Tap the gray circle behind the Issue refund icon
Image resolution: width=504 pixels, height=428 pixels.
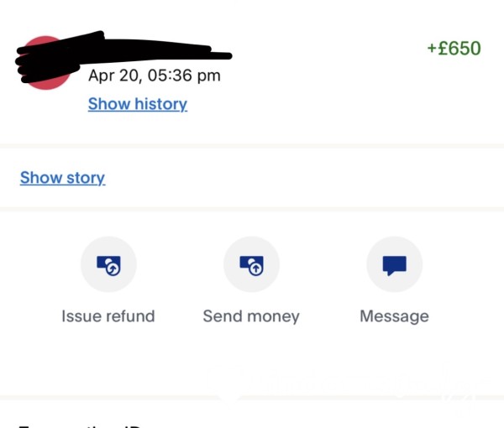[108, 264]
